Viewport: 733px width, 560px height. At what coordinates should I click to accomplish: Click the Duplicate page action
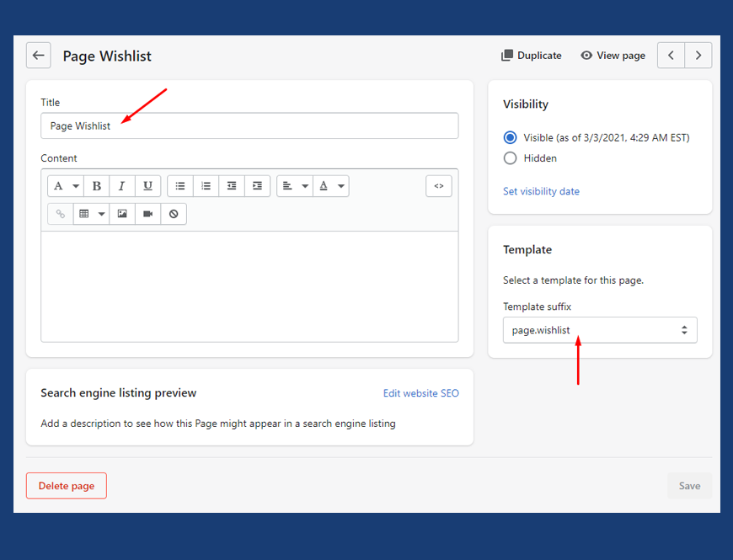coord(531,56)
